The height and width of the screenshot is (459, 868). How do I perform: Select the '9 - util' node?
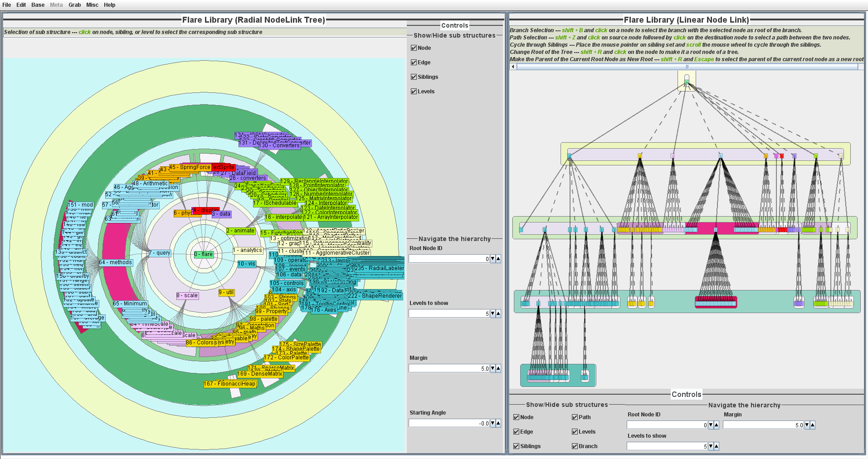click(226, 292)
